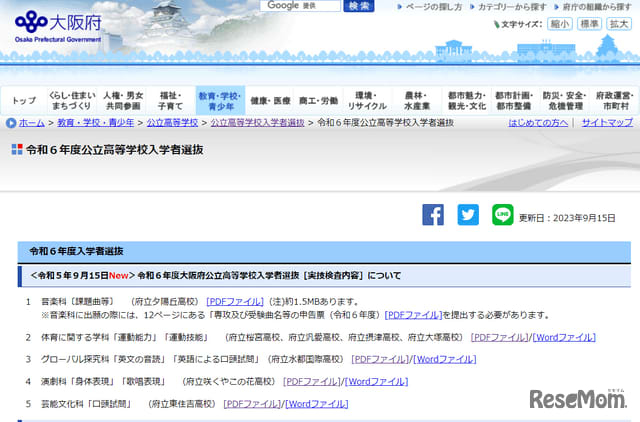Select the 防災・安全・危機管理 tab
This screenshot has width=640, height=422.
[x=564, y=100]
